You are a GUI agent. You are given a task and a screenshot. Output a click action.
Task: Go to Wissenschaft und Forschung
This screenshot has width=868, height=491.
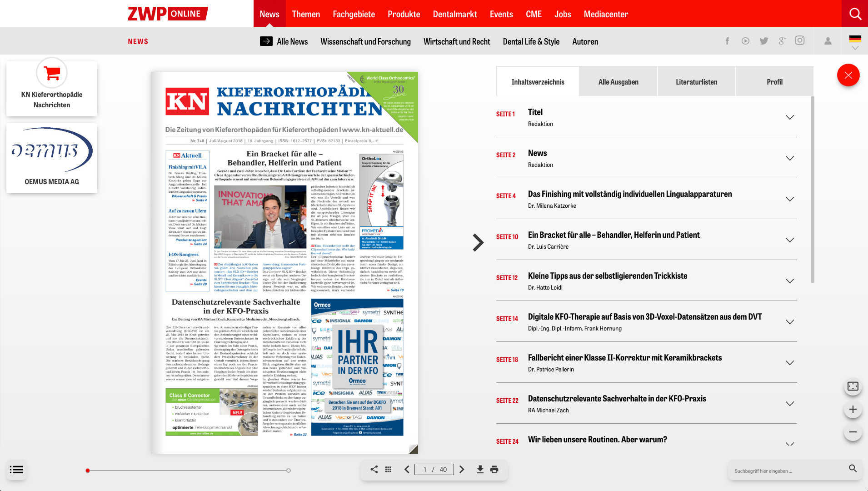point(365,41)
